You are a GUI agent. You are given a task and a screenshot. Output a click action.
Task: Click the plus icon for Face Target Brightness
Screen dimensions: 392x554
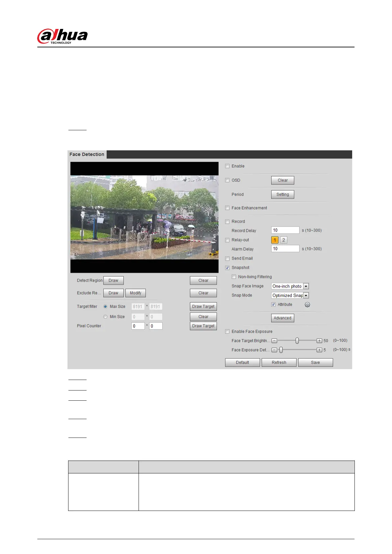319,341
